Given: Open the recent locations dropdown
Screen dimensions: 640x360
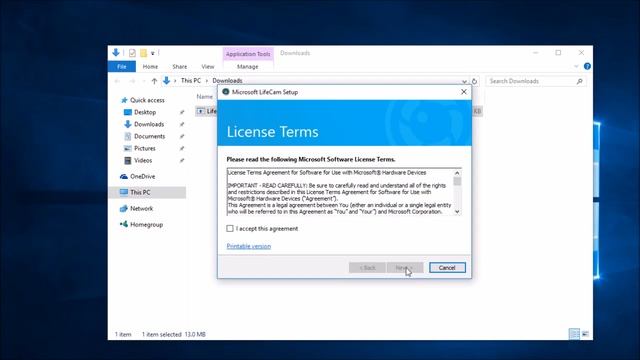Looking at the screenshot, I should click(x=144, y=81).
